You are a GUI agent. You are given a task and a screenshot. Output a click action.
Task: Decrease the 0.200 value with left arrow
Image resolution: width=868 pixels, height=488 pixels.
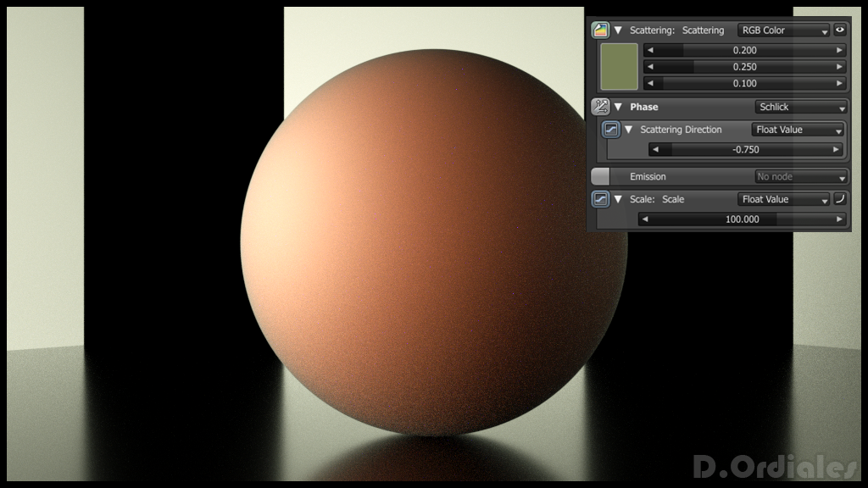(650, 50)
